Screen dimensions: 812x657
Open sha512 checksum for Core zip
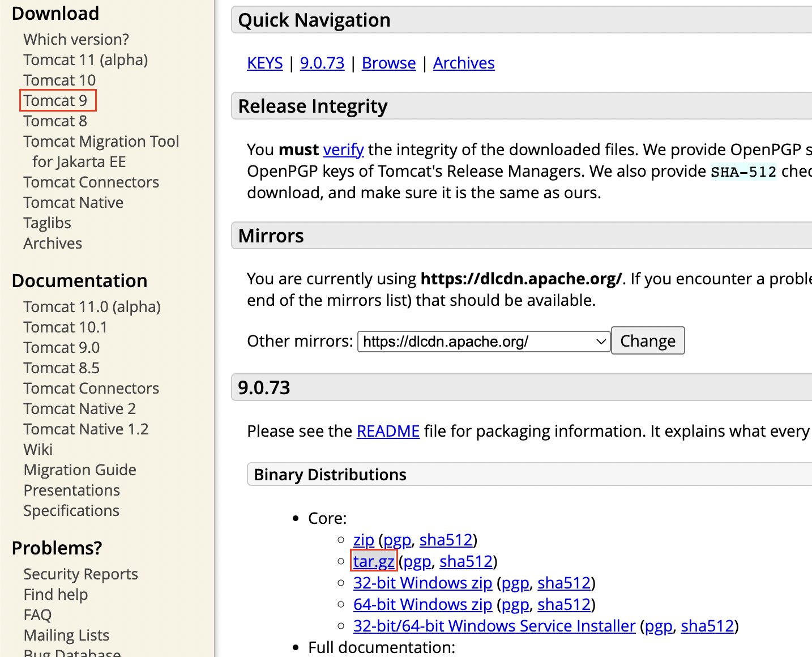tap(446, 540)
